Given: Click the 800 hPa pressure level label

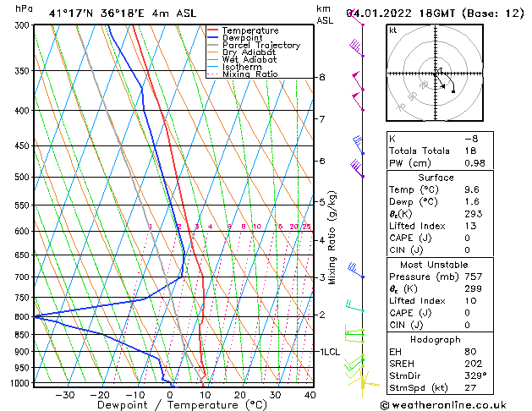Looking at the screenshot, I should (24, 317).
